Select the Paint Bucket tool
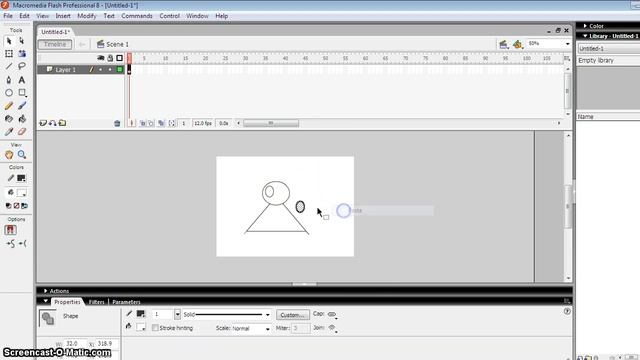 pyautogui.click(x=22, y=119)
